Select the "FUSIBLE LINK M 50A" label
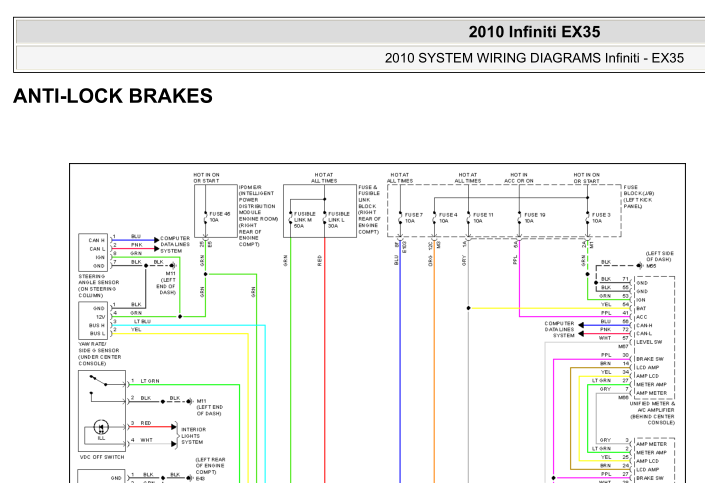 (x=305, y=220)
